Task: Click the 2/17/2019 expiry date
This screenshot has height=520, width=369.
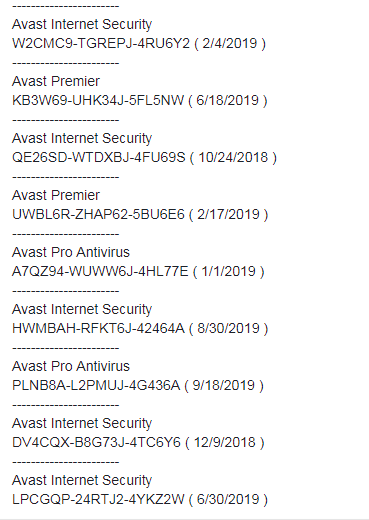Action: click(x=228, y=214)
